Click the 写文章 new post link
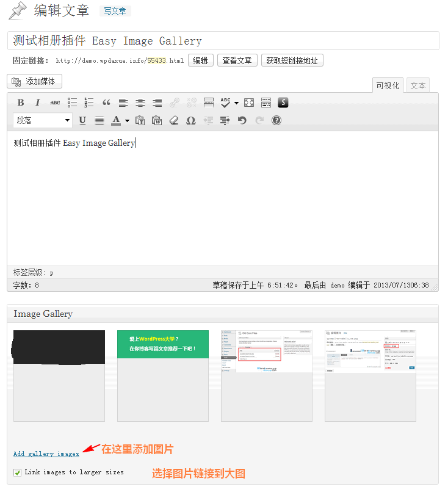 pos(115,11)
